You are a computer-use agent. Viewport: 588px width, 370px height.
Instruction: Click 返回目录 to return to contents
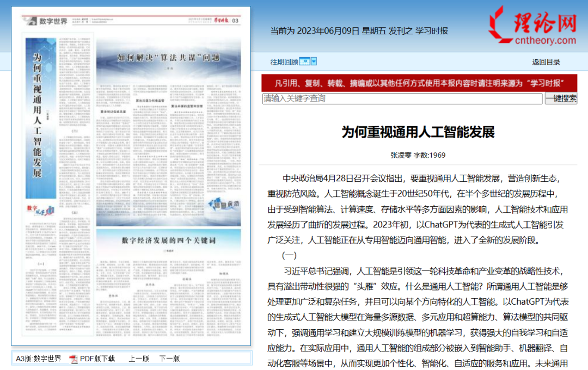pos(546,62)
